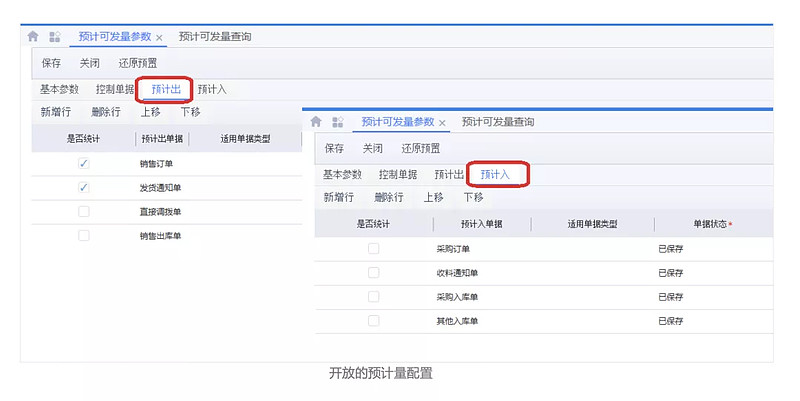Click 下移 in the back window

pyautogui.click(x=190, y=112)
